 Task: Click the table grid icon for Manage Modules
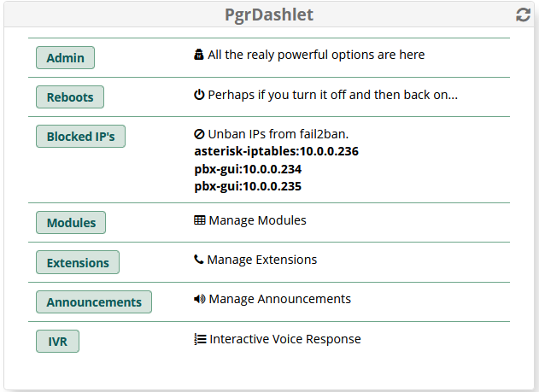199,220
